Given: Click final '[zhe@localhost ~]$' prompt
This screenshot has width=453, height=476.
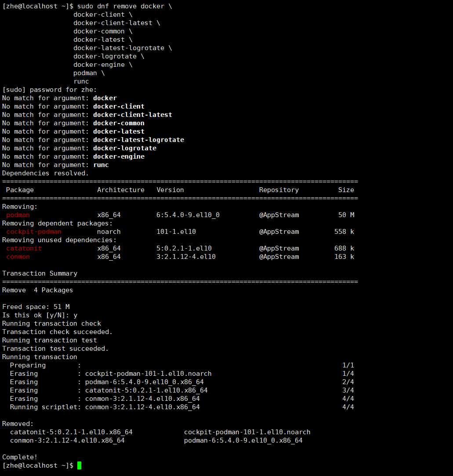Looking at the screenshot, I should 38,465.
